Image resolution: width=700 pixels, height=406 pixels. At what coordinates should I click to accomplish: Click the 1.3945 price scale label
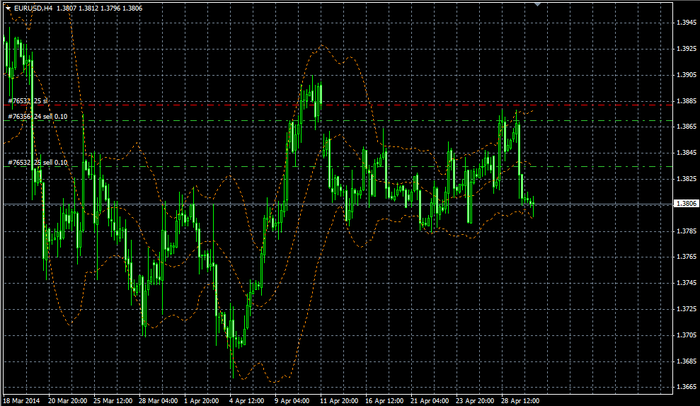[x=686, y=22]
